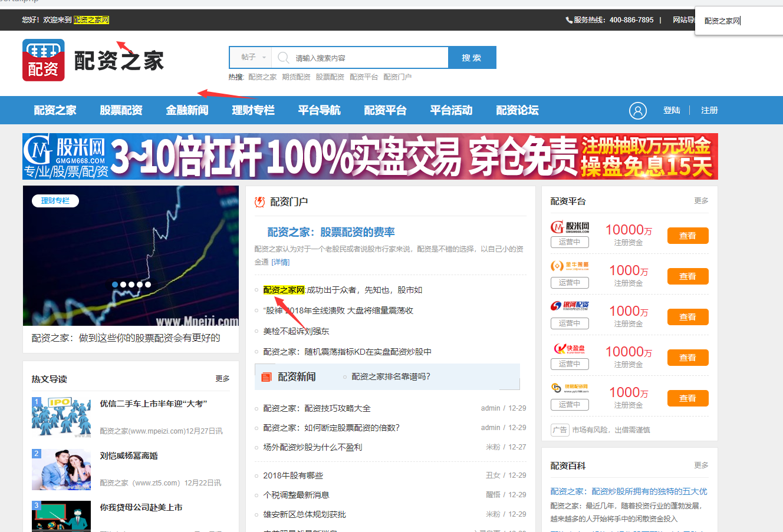Click 查看 button for 金牛策略
Screen dimensions: 783x532
(688, 276)
